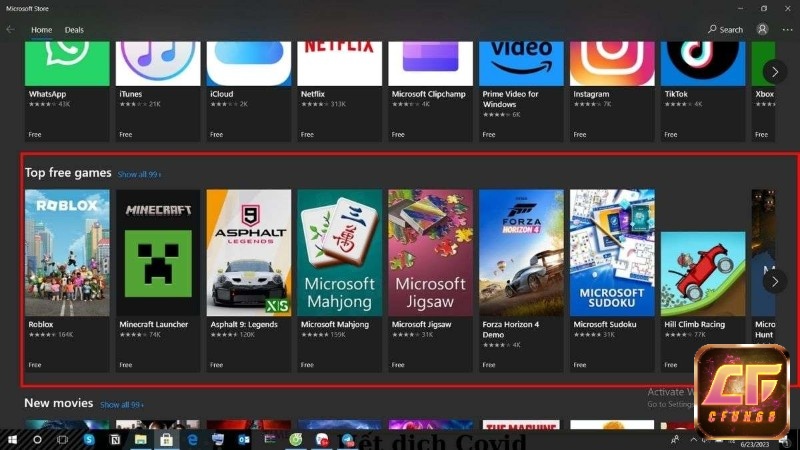Open the three-dot more options menu
Image resolution: width=800 pixels, height=450 pixels.
(x=787, y=30)
